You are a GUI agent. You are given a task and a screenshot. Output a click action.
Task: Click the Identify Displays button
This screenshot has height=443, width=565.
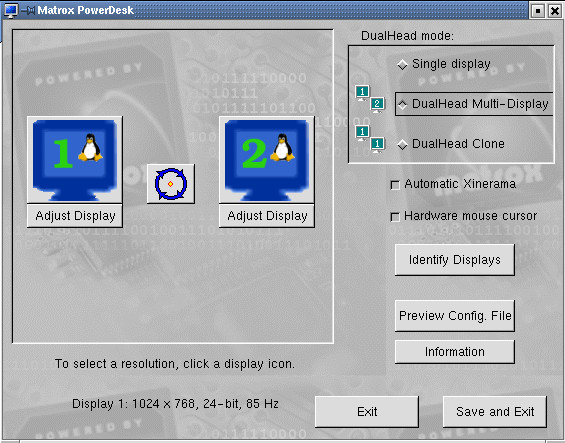(454, 260)
